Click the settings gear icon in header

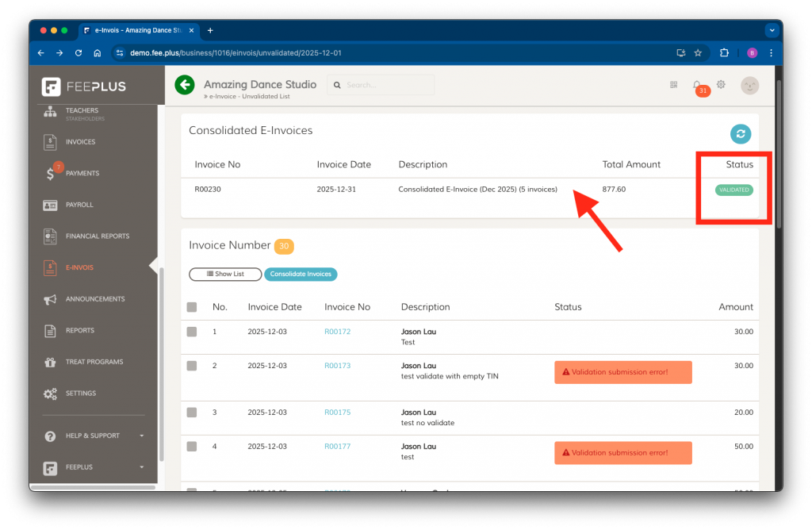721,84
